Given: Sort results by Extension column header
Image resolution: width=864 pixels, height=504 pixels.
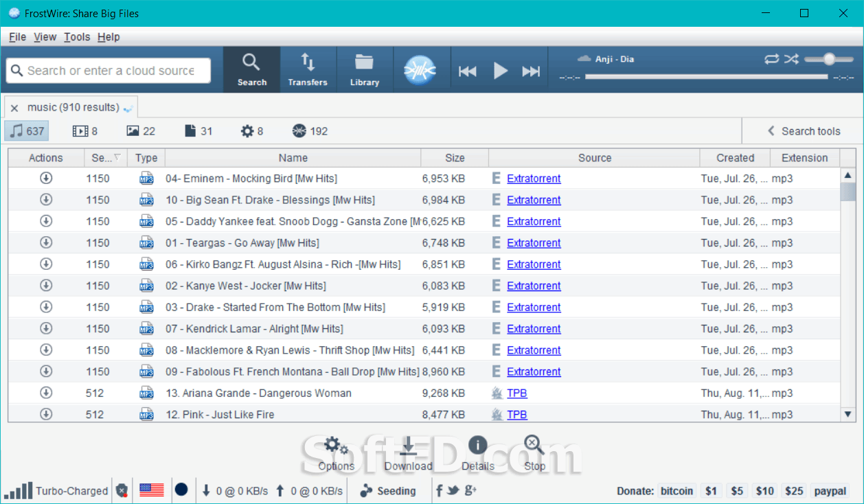Looking at the screenshot, I should (x=804, y=158).
